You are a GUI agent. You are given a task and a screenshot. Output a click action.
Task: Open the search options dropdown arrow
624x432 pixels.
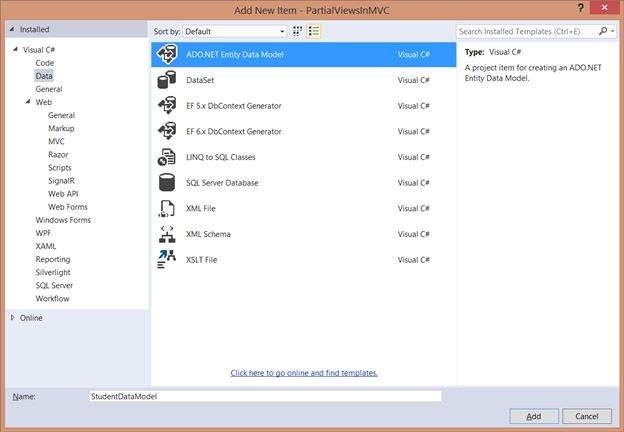click(x=613, y=31)
